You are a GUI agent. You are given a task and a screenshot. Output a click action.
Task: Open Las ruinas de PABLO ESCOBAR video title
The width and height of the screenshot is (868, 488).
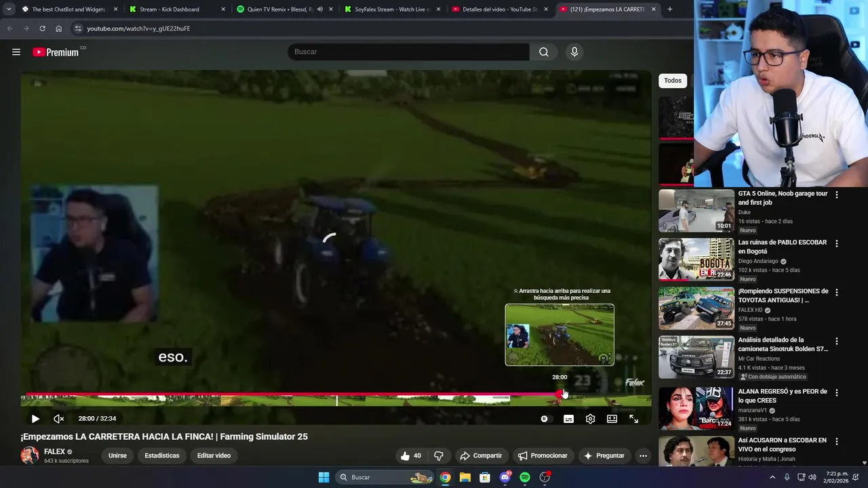click(783, 247)
